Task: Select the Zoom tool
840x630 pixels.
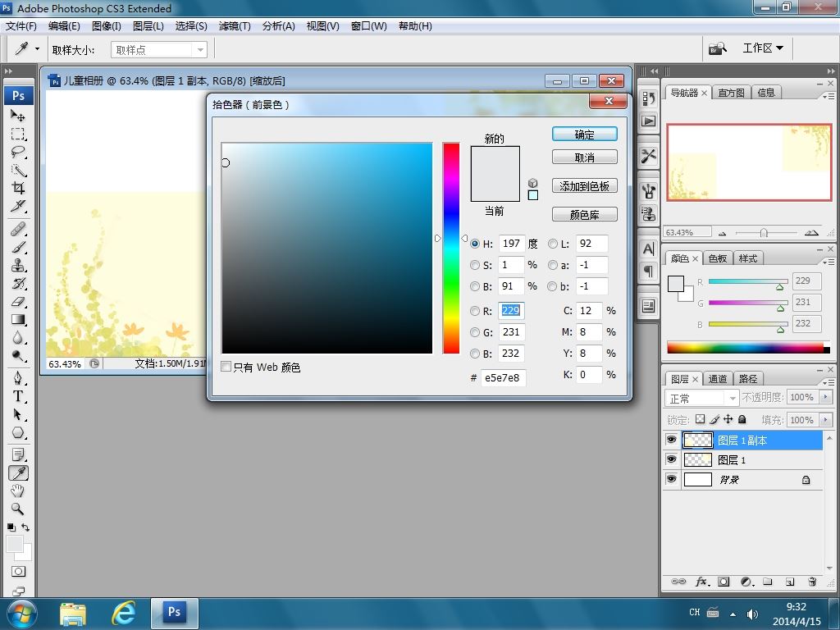Action: pyautogui.click(x=18, y=509)
